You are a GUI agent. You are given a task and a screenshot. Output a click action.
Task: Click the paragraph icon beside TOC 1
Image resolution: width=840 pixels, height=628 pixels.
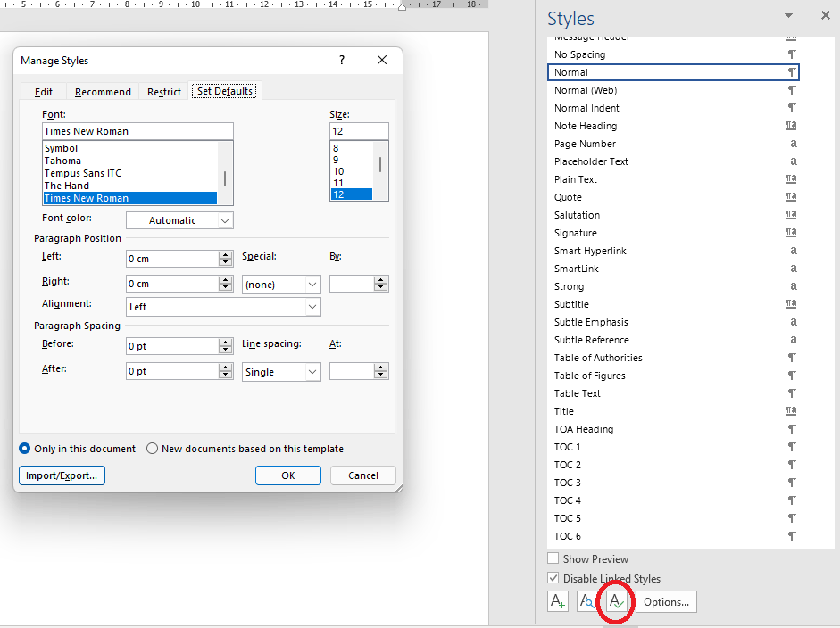click(792, 447)
